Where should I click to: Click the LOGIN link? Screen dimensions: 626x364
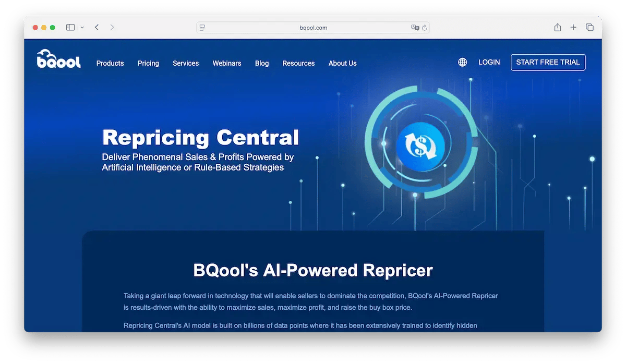[x=489, y=62]
